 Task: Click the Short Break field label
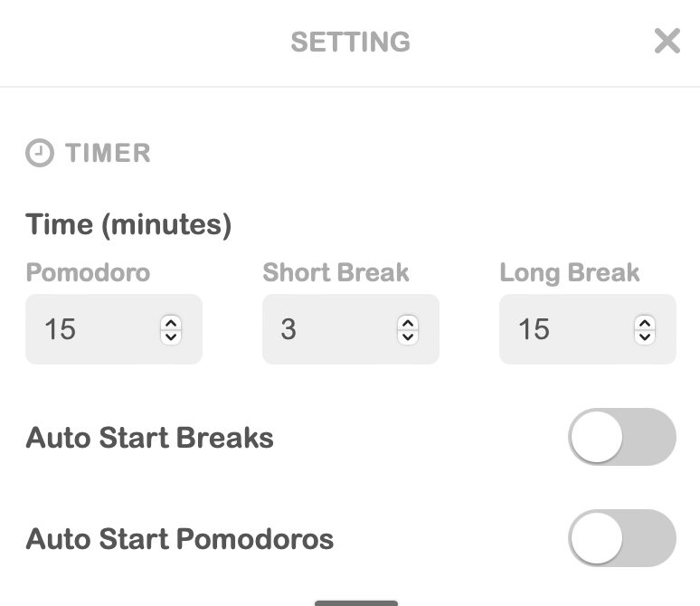[336, 272]
